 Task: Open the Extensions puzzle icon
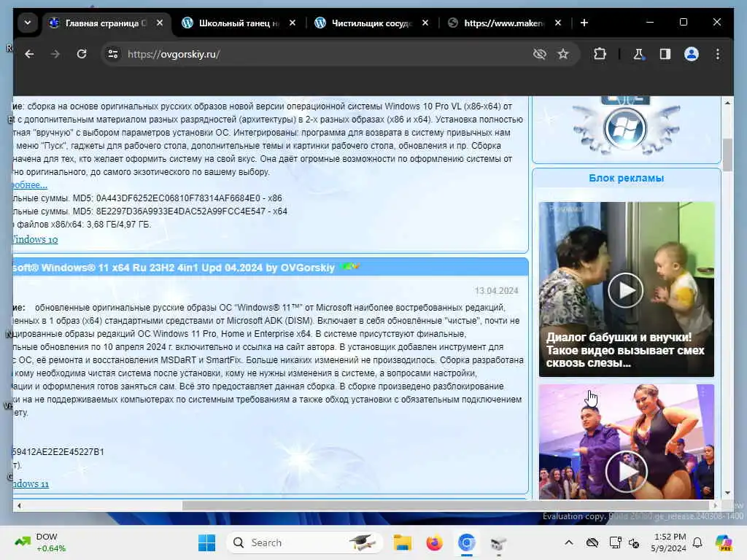pyautogui.click(x=600, y=54)
